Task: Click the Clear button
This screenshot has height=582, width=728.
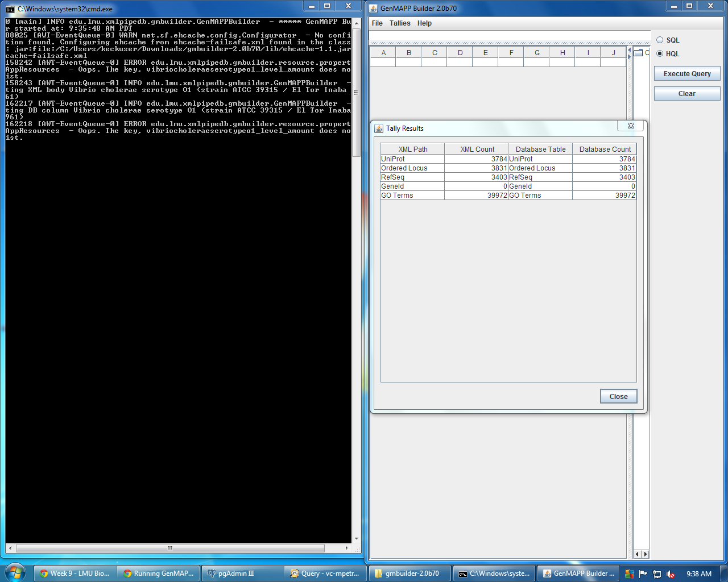Action: pyautogui.click(x=687, y=94)
